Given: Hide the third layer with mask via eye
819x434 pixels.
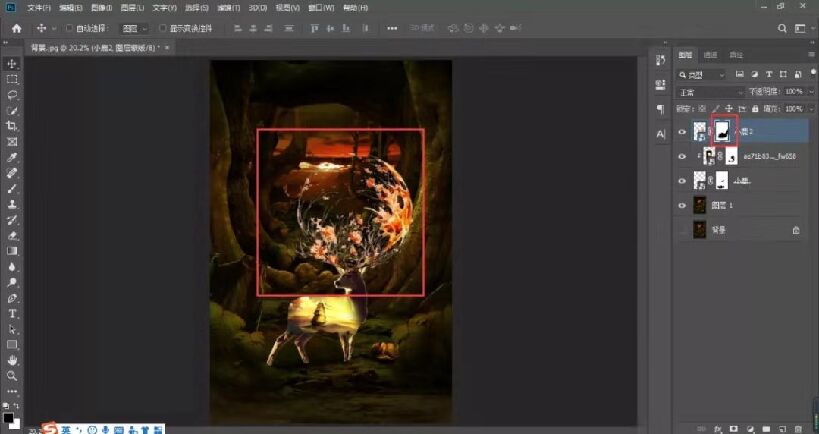Looking at the screenshot, I should (x=682, y=181).
